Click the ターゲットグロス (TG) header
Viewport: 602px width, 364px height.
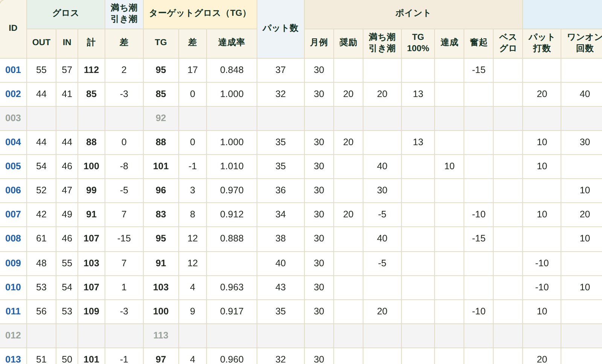(200, 14)
